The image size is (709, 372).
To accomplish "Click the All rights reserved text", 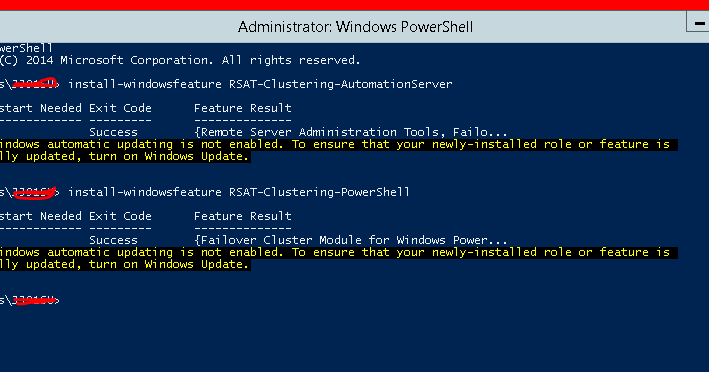I will pyautogui.click(x=291, y=60).
